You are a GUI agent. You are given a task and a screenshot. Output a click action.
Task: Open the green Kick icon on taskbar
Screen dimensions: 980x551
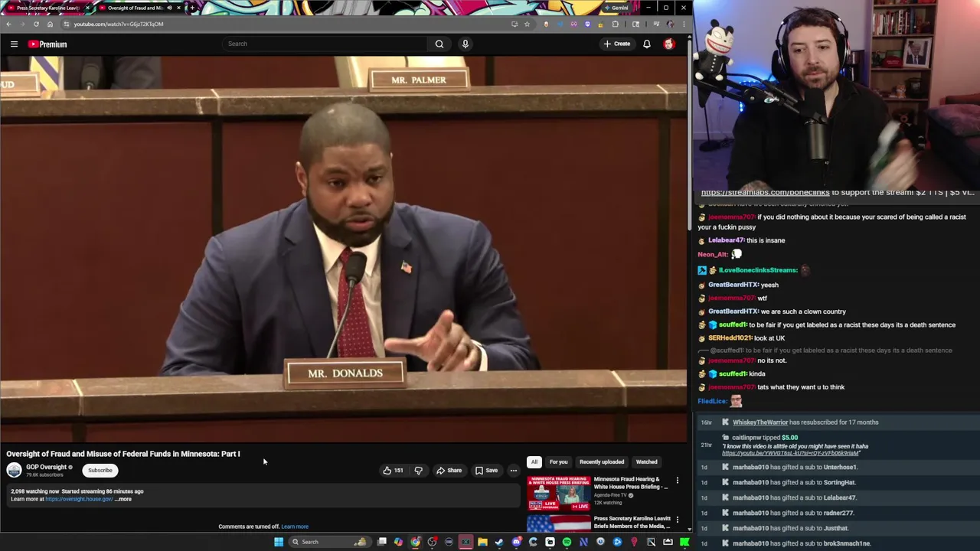684,542
